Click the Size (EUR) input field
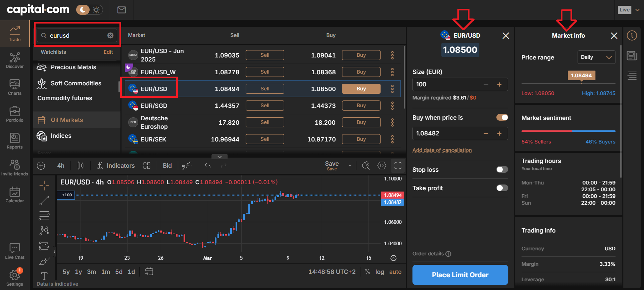The height and width of the screenshot is (290, 644). 460,84
